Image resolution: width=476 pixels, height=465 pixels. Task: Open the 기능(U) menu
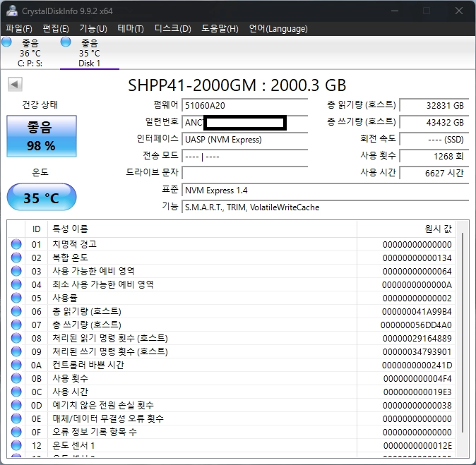(x=93, y=28)
